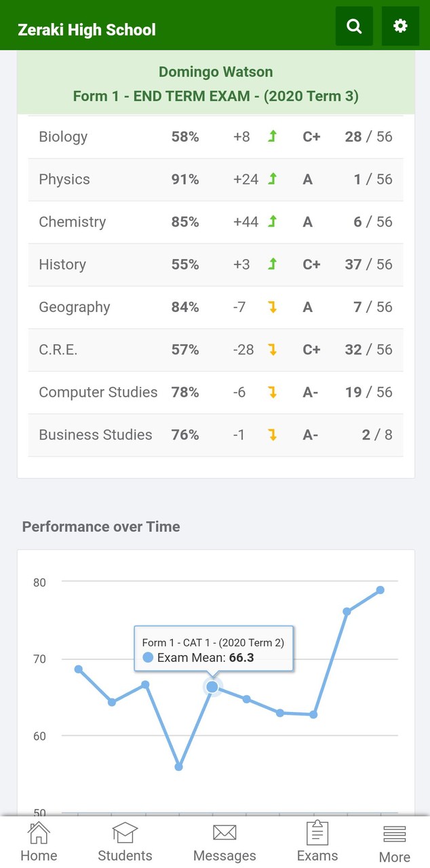Click the first data point on chart
The width and height of the screenshot is (430, 868).
[x=79, y=669]
